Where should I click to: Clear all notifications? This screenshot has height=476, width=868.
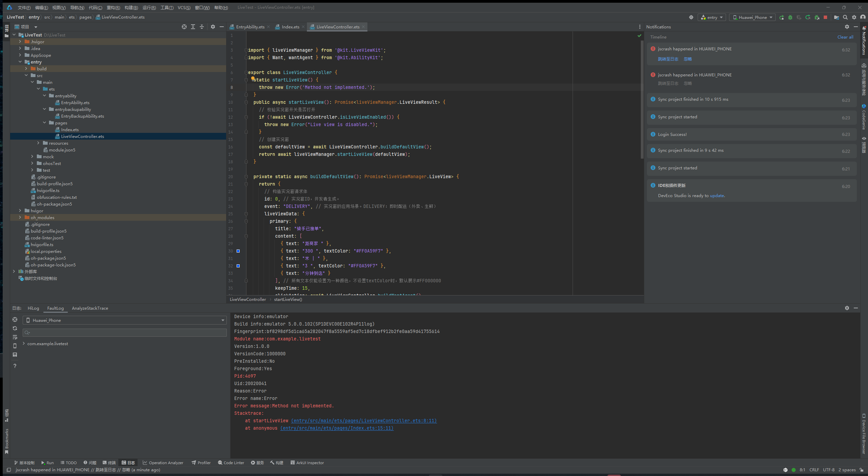[845, 37]
